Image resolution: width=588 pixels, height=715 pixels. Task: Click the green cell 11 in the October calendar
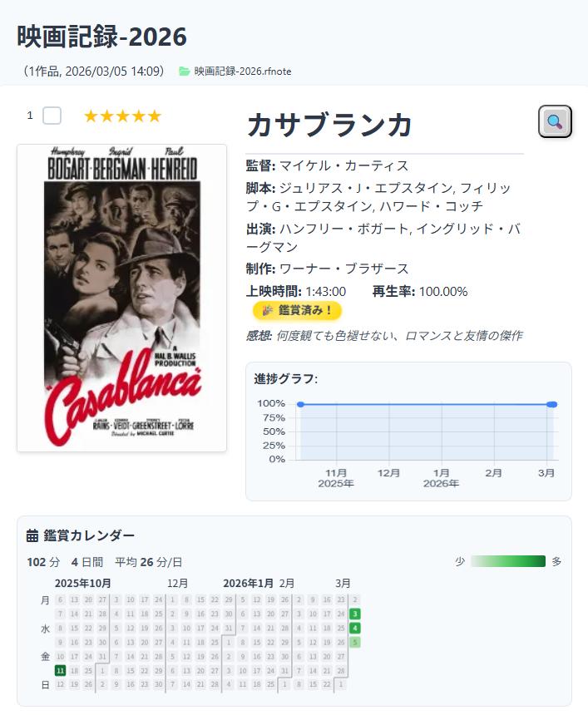click(60, 671)
